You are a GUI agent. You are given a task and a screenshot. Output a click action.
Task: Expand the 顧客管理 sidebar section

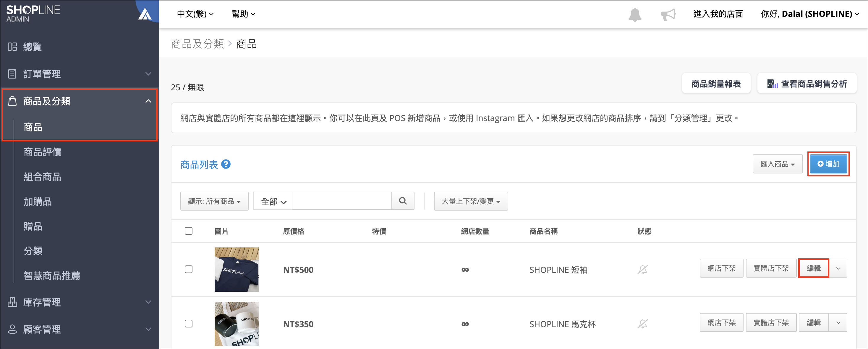(x=148, y=329)
